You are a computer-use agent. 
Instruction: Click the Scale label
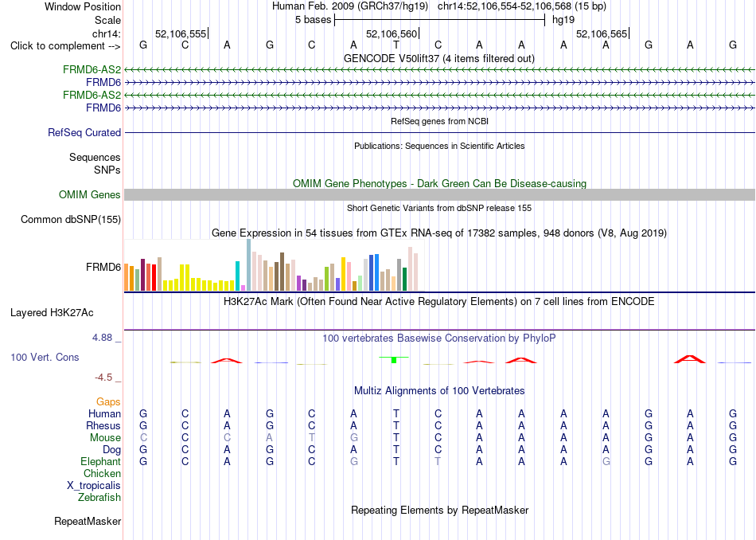107,20
